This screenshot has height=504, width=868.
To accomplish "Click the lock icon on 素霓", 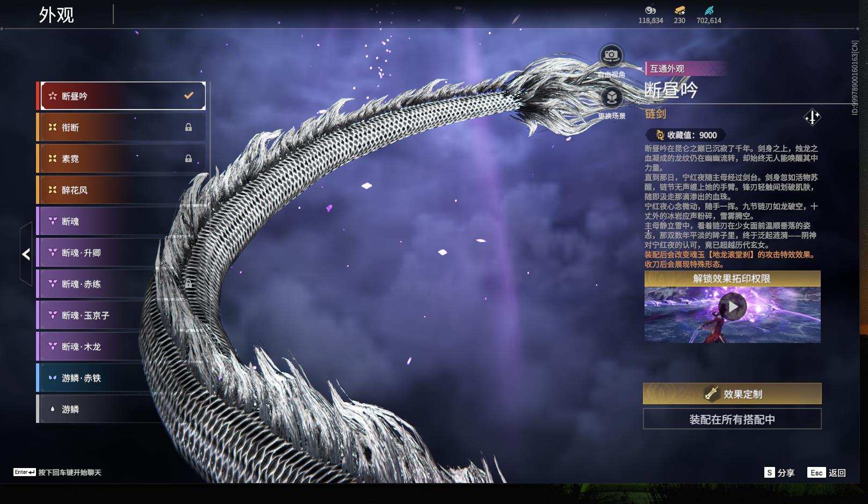I will 189,158.
